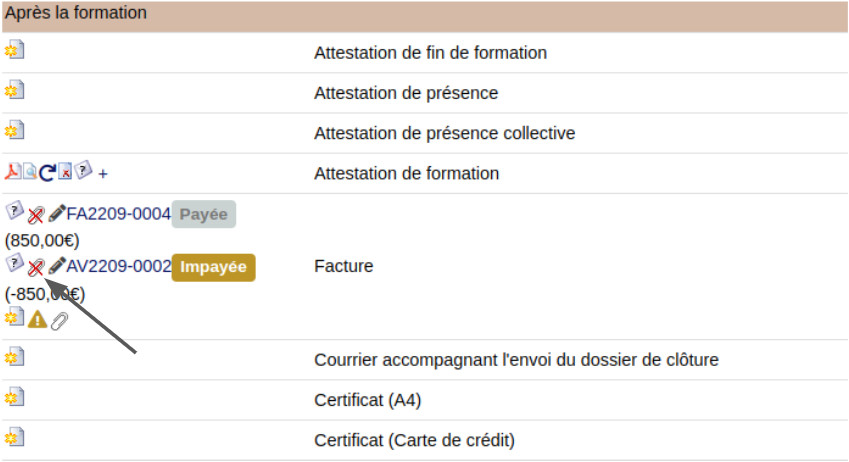Open the Attestation de formation PDF icon
Viewport: 849px width, 462px height.
tap(13, 172)
